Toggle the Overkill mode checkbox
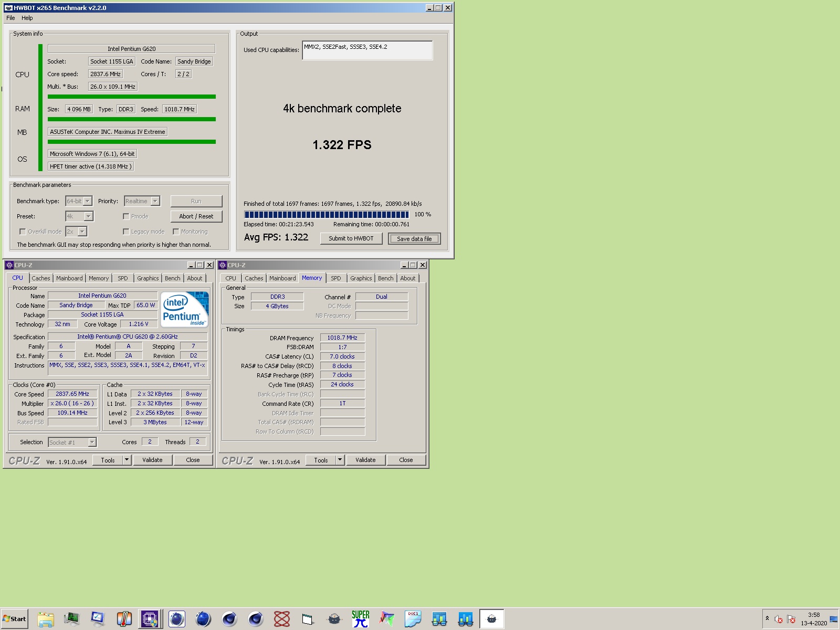The width and height of the screenshot is (840, 630). pos(23,232)
